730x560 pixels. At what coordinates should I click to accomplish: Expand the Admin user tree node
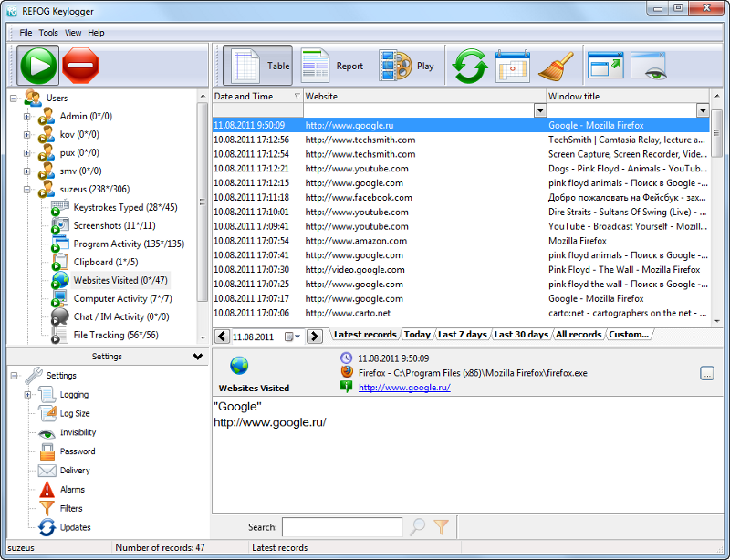[27, 116]
